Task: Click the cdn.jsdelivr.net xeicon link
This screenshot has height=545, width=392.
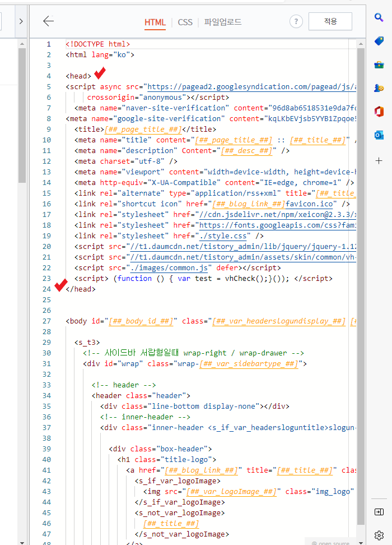Action: (x=277, y=215)
